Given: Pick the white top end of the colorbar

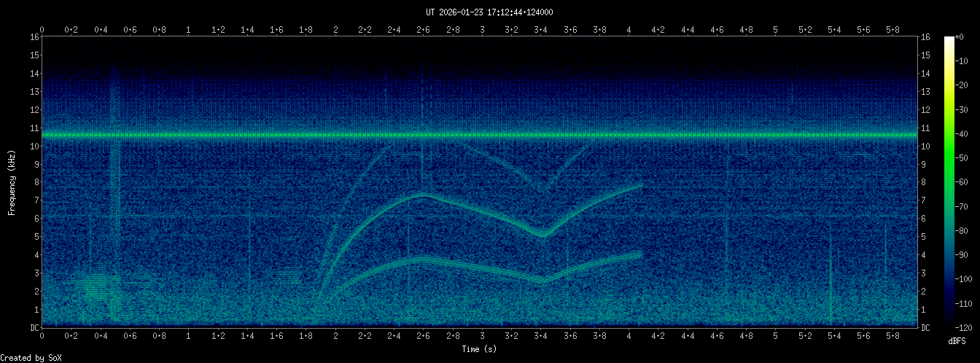Looking at the screenshot, I should click(x=949, y=39).
